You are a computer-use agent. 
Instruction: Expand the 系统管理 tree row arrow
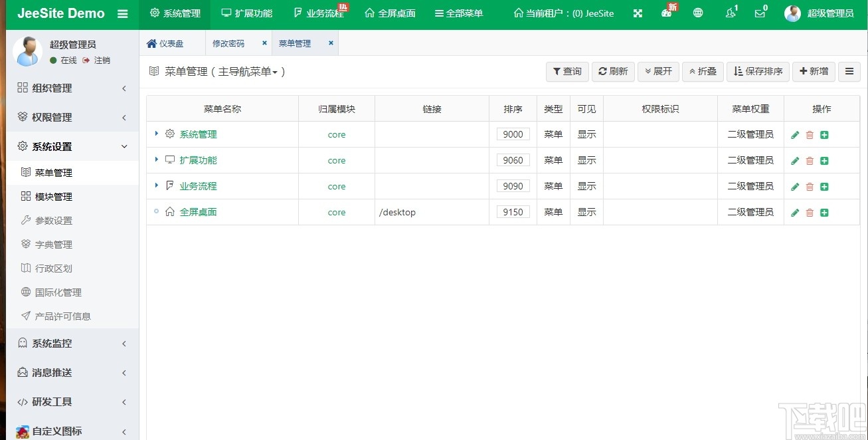pyautogui.click(x=157, y=134)
